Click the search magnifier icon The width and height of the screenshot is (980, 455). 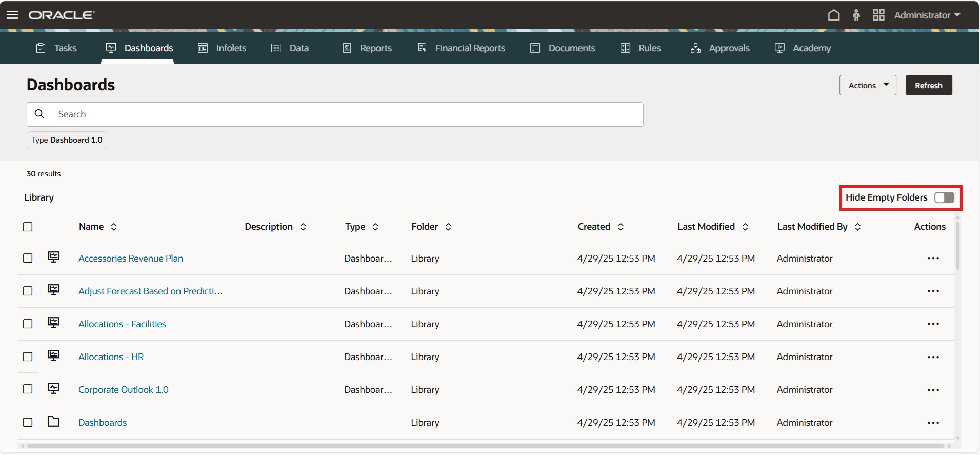click(x=39, y=114)
